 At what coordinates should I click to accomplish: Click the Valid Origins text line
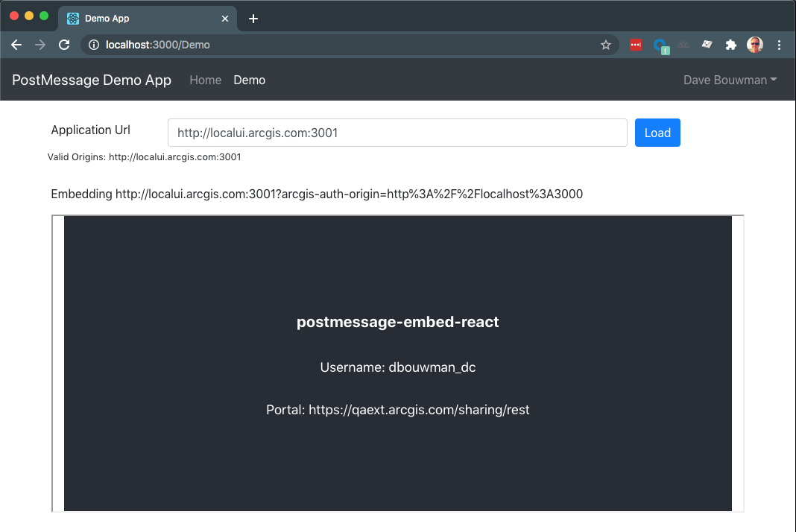click(x=144, y=157)
